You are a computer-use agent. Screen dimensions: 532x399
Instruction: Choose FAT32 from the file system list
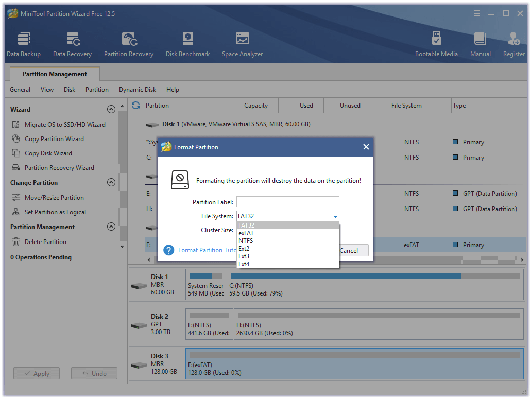point(288,225)
